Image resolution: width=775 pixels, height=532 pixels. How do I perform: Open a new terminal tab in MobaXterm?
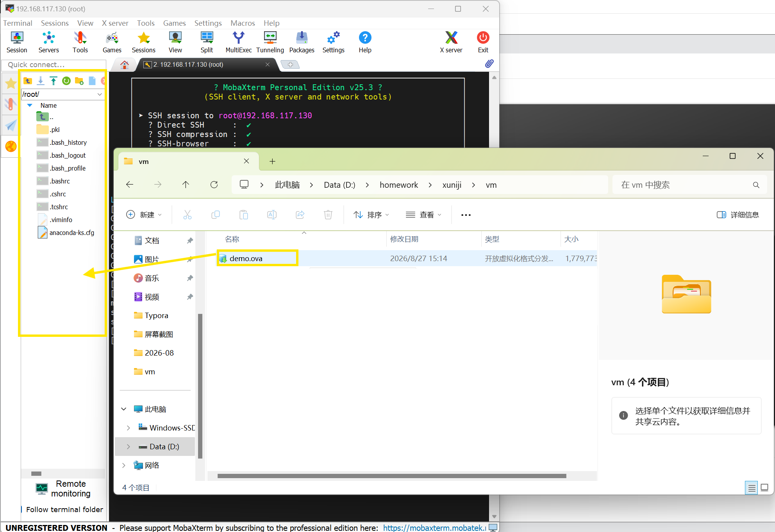(290, 64)
